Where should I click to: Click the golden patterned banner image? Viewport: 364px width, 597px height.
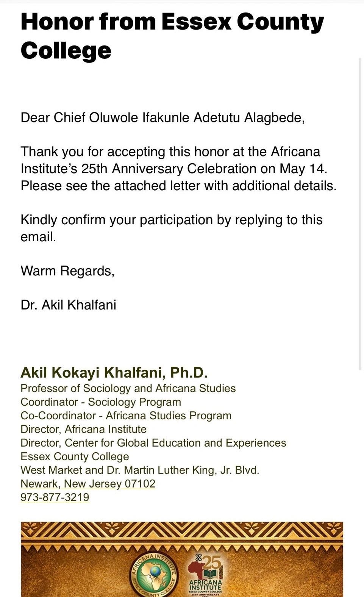point(182,559)
